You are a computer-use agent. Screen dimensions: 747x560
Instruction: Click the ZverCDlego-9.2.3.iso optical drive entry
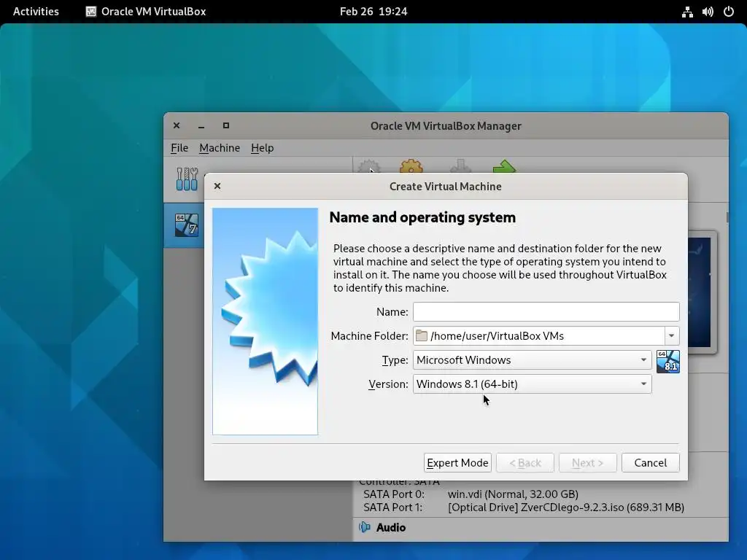click(566, 507)
